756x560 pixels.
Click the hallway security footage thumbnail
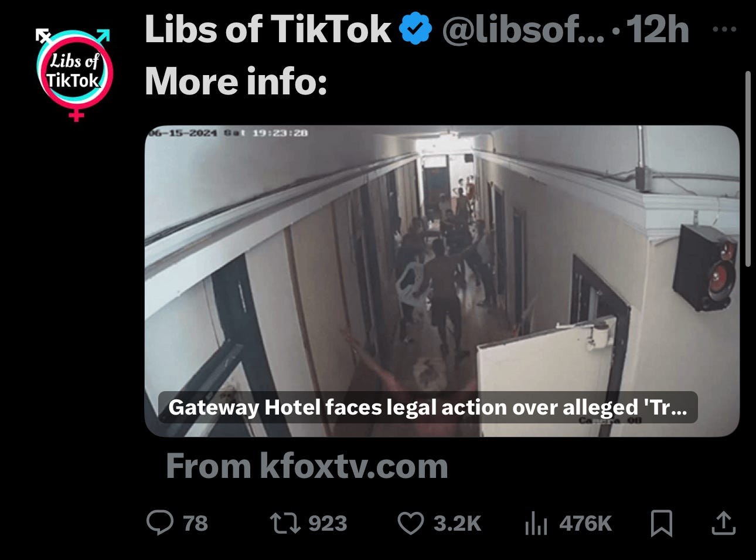point(442,281)
